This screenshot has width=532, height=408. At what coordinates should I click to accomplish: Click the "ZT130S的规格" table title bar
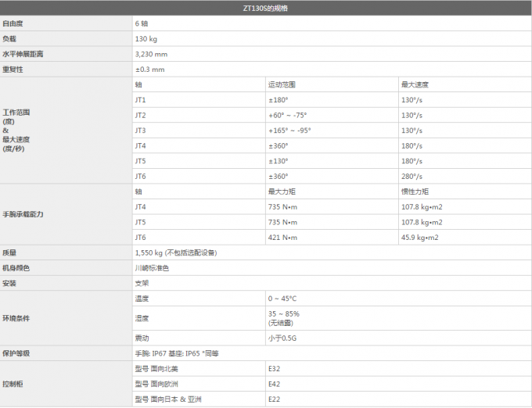[x=265, y=9]
